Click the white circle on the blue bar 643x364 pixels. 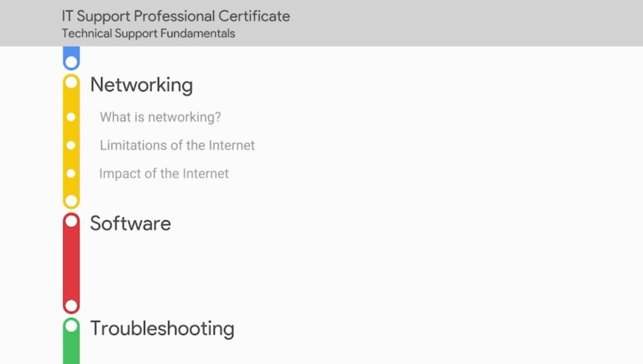71,62
